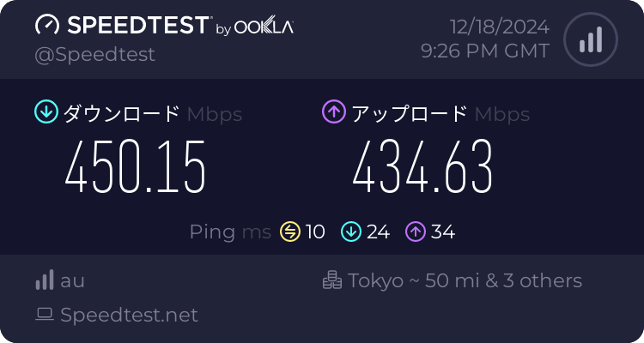Open the @Speedtest handle
The height and width of the screenshot is (343, 644).
[x=94, y=55]
